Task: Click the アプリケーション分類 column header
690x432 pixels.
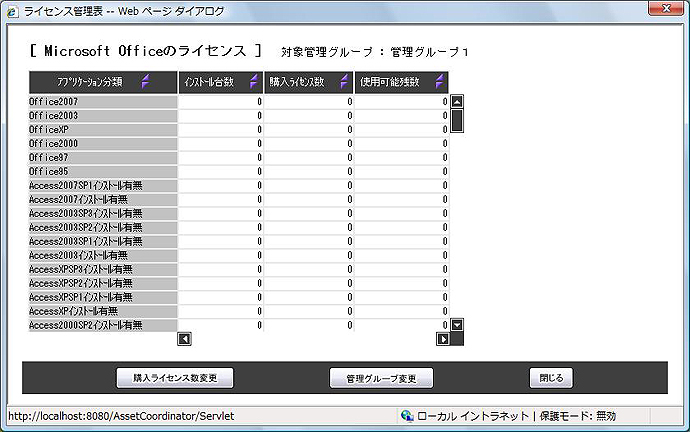Action: (103, 82)
